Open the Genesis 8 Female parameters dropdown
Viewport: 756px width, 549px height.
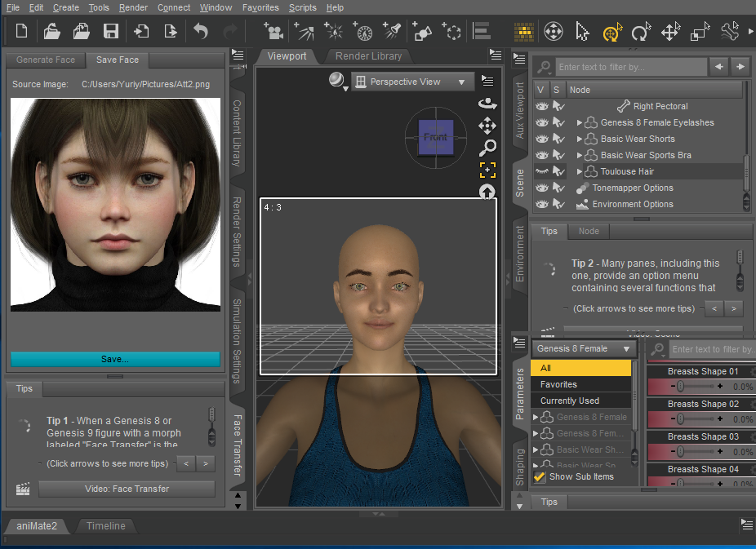pos(584,348)
